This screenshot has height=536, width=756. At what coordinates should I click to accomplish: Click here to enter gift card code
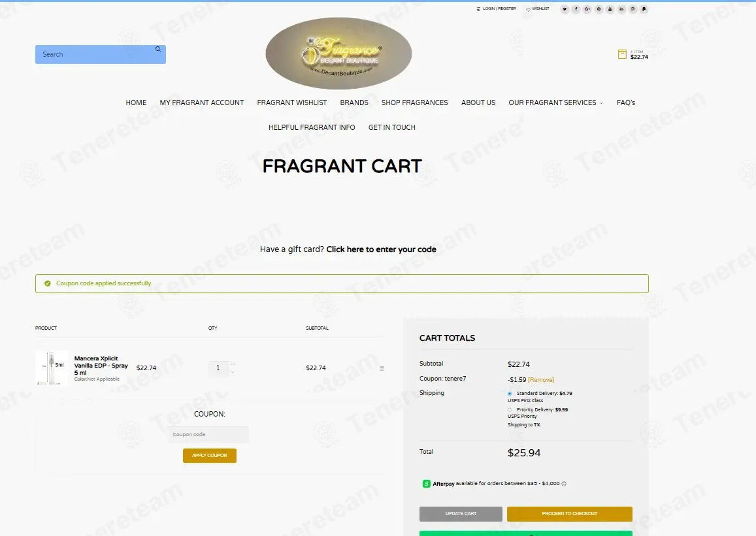382,249
